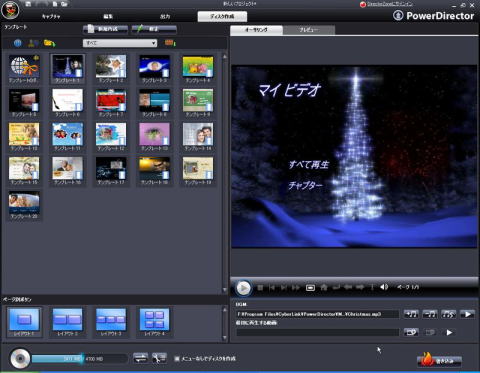Click the Burn button with flame icon
Image resolution: width=480 pixels, height=373 pixels.
(x=439, y=360)
